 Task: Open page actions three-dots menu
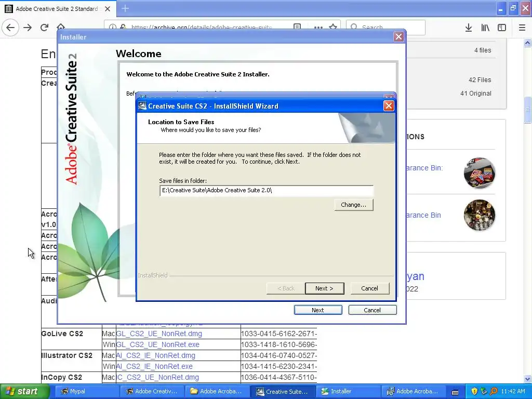pos(318,27)
